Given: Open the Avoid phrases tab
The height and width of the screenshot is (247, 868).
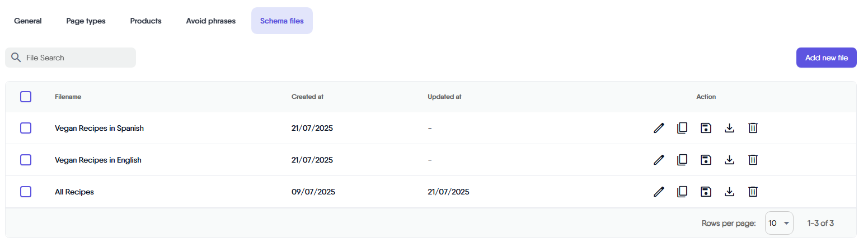Looking at the screenshot, I should (210, 21).
